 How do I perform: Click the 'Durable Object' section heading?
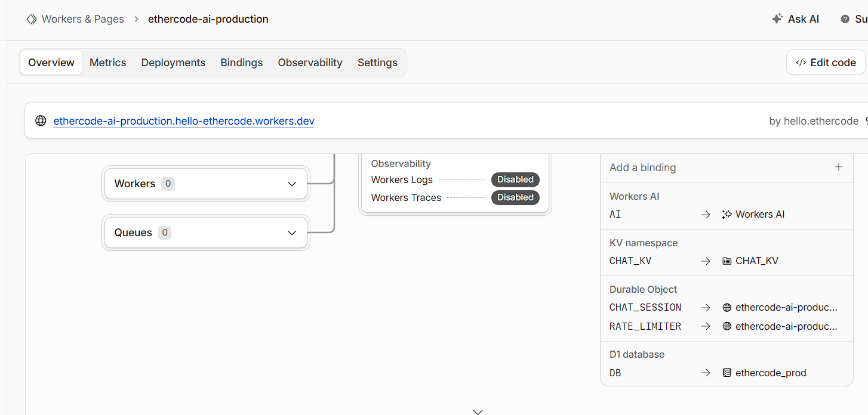pos(644,289)
